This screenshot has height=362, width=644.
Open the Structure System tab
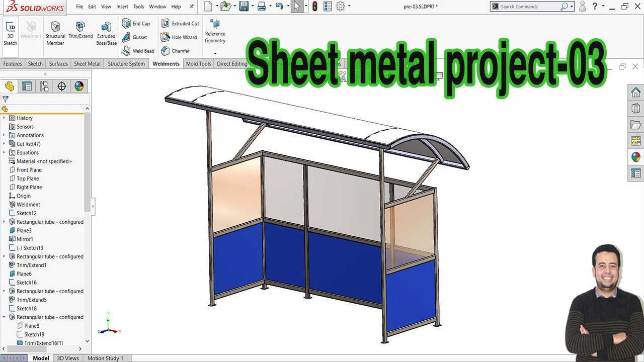[x=126, y=64]
